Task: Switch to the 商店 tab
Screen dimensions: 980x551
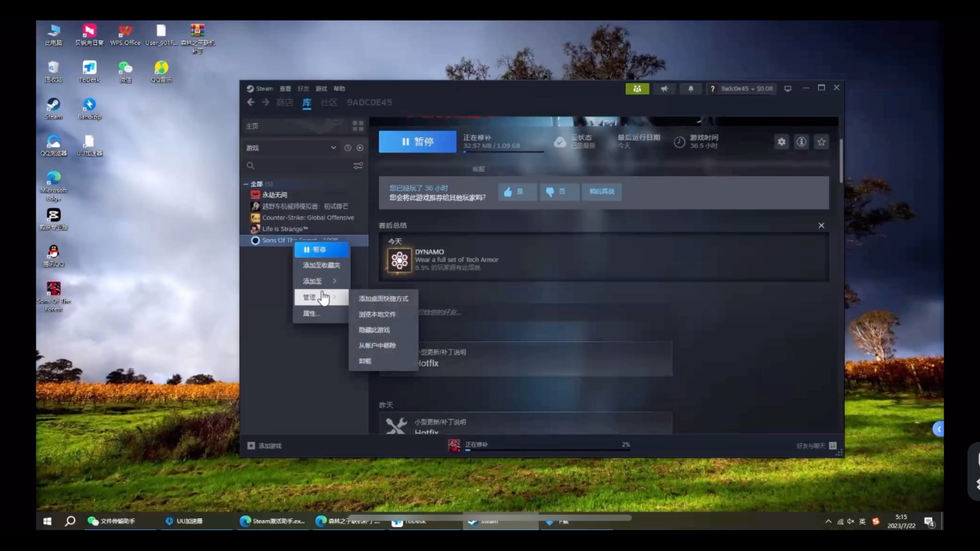Action: [285, 103]
